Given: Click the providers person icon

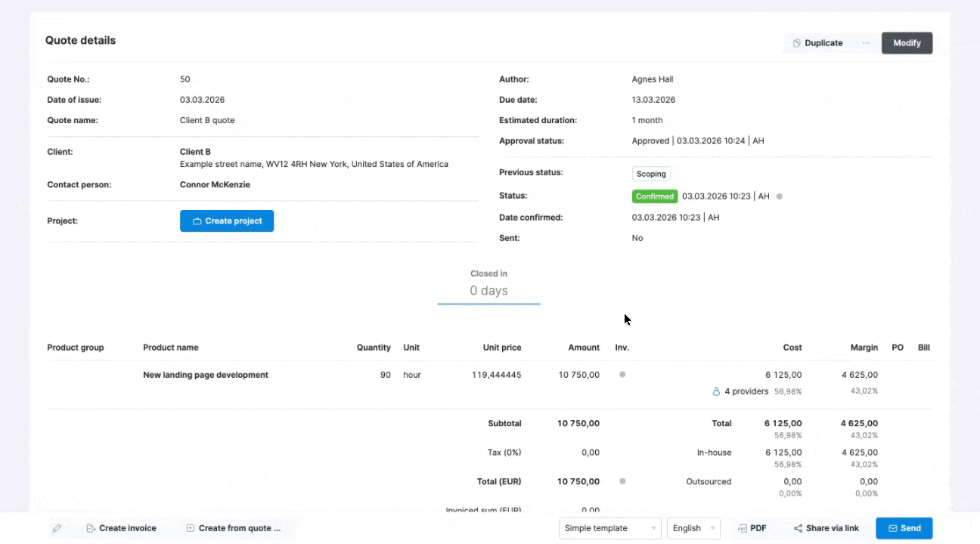Looking at the screenshot, I should pos(716,391).
